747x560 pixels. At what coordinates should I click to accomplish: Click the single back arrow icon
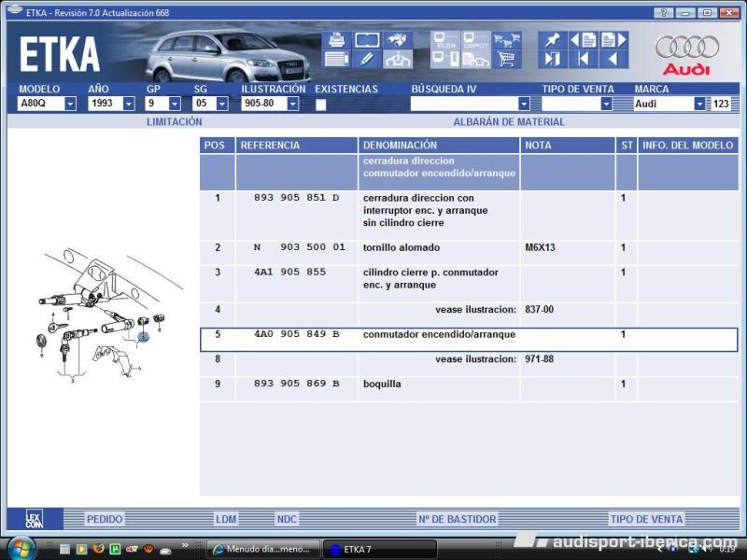(613, 60)
